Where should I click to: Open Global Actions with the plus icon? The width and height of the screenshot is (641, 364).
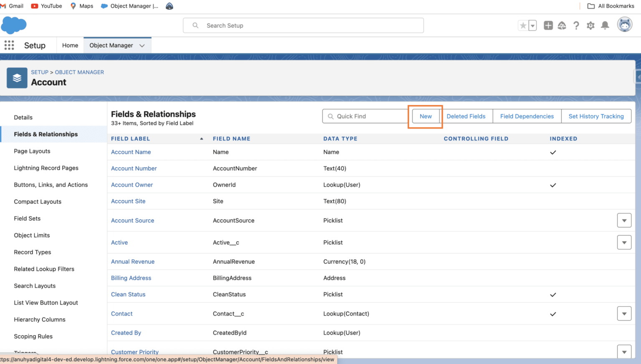click(x=548, y=25)
